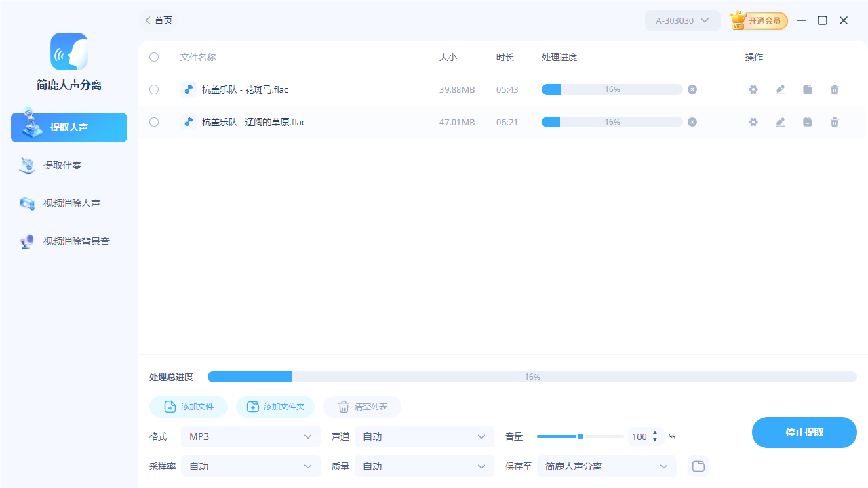Click 添加文件 to add files
This screenshot has width=868, height=488.
click(188, 407)
